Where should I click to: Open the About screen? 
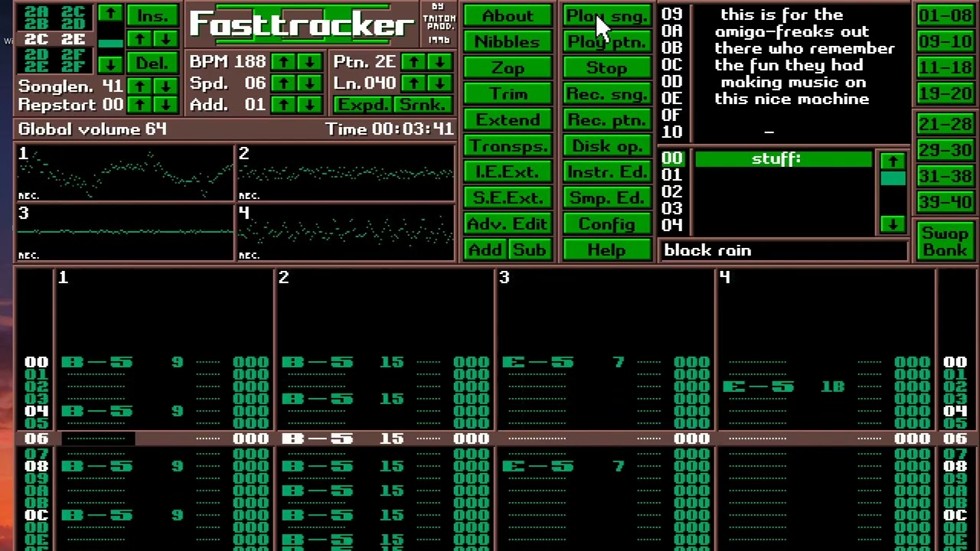tap(508, 15)
